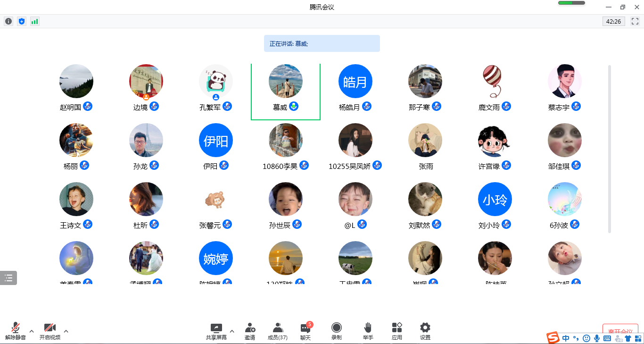Click the list icon on left edge
The image size is (644, 344).
tap(8, 278)
